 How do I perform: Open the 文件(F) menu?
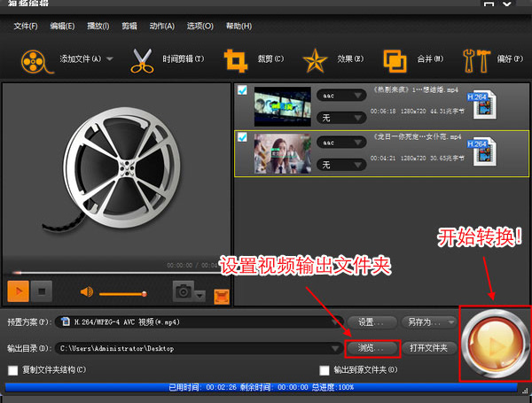[26, 27]
